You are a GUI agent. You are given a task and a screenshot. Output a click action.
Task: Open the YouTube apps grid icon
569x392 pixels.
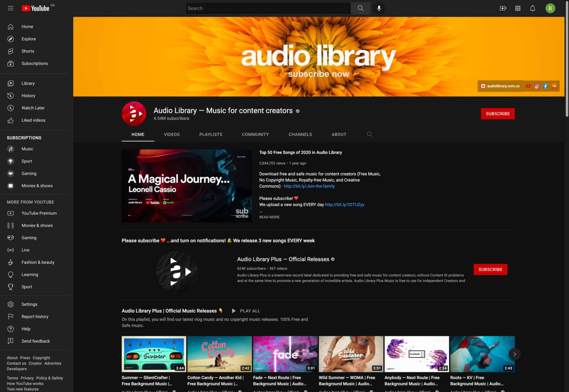point(518,8)
